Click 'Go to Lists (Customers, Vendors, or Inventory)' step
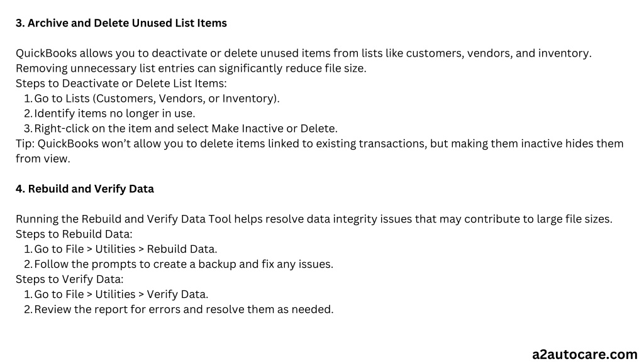The height and width of the screenshot is (362, 644). 157,99
